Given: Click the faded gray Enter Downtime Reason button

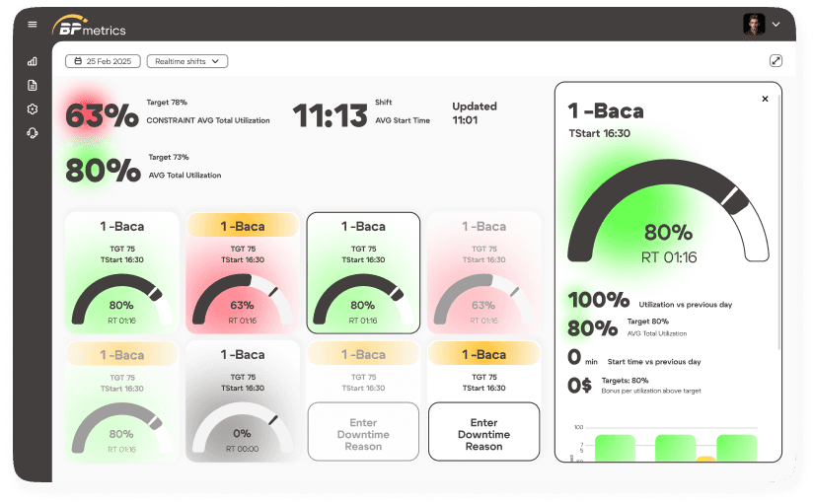Looking at the screenshot, I should 363,432.
